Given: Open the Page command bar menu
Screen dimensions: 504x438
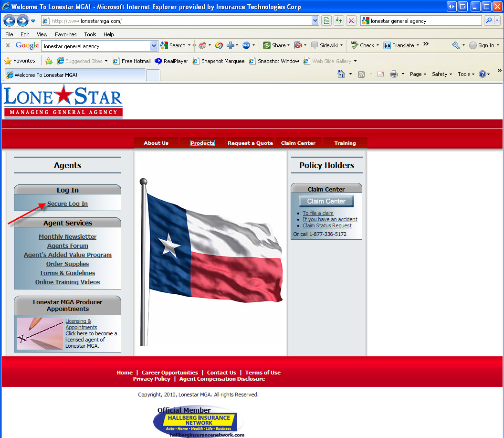Looking at the screenshot, I should 418,75.
